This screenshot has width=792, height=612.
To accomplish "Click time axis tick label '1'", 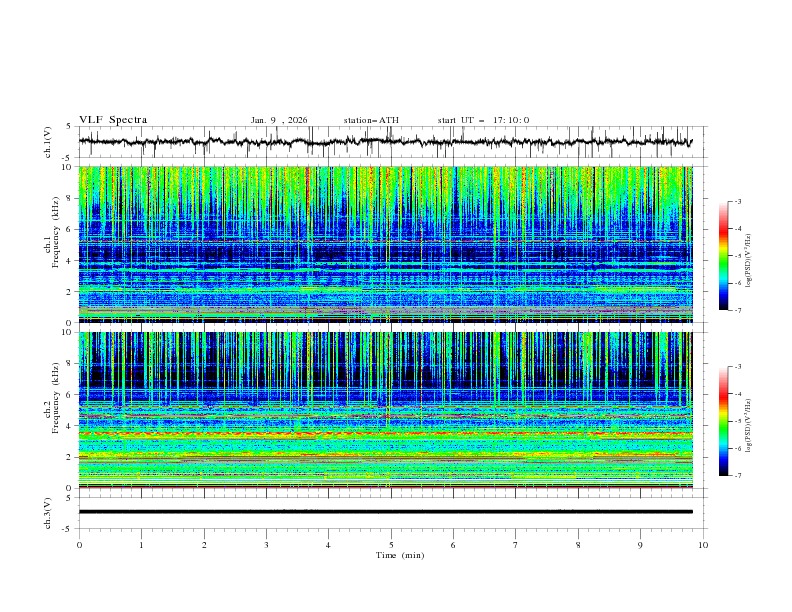I will (141, 545).
